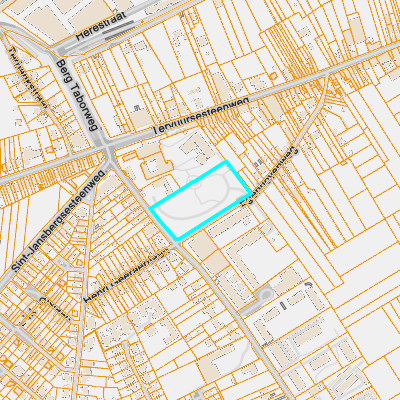Click the Berg Taborweg street label
The height and width of the screenshot is (400, 400).
(x=77, y=95)
